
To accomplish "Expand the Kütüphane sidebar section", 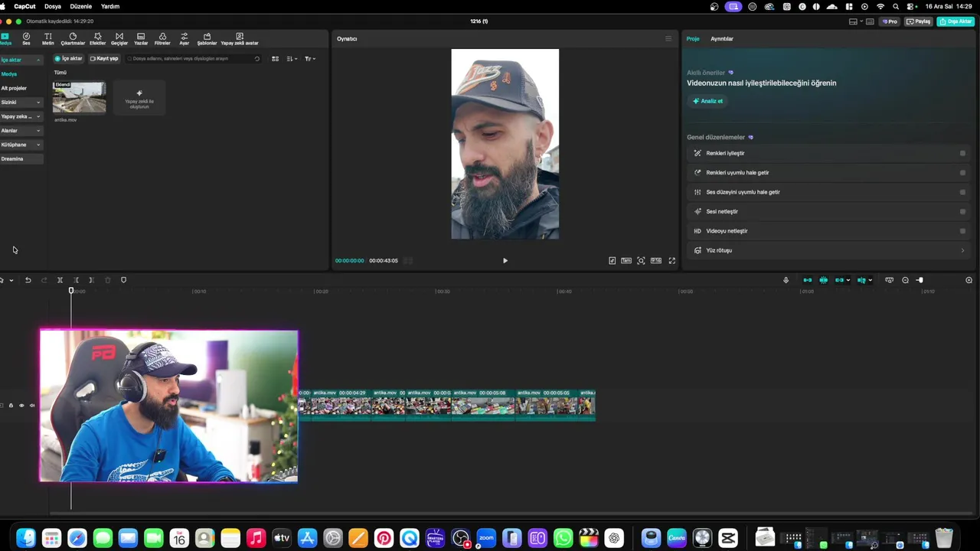I will coord(38,145).
